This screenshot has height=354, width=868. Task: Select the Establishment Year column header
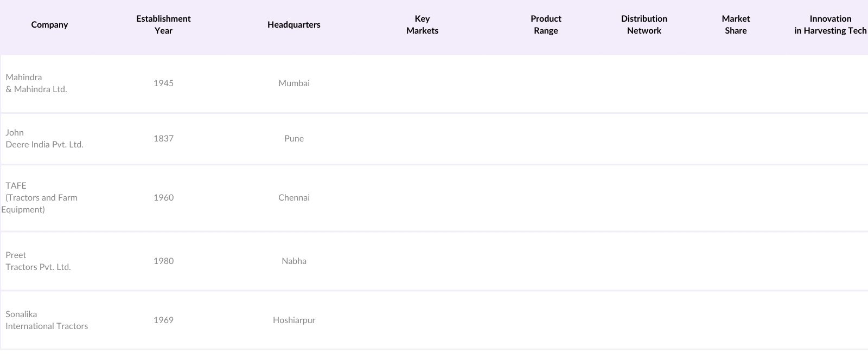(x=163, y=24)
